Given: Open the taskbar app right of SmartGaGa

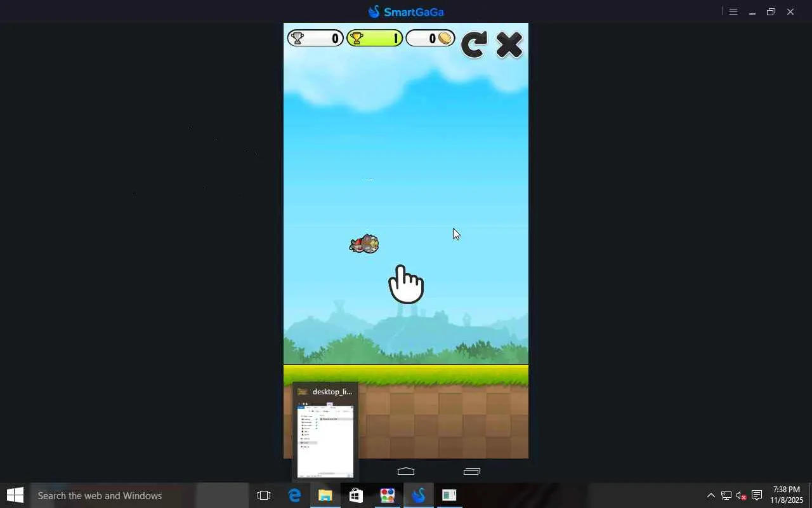Looking at the screenshot, I should (449, 495).
